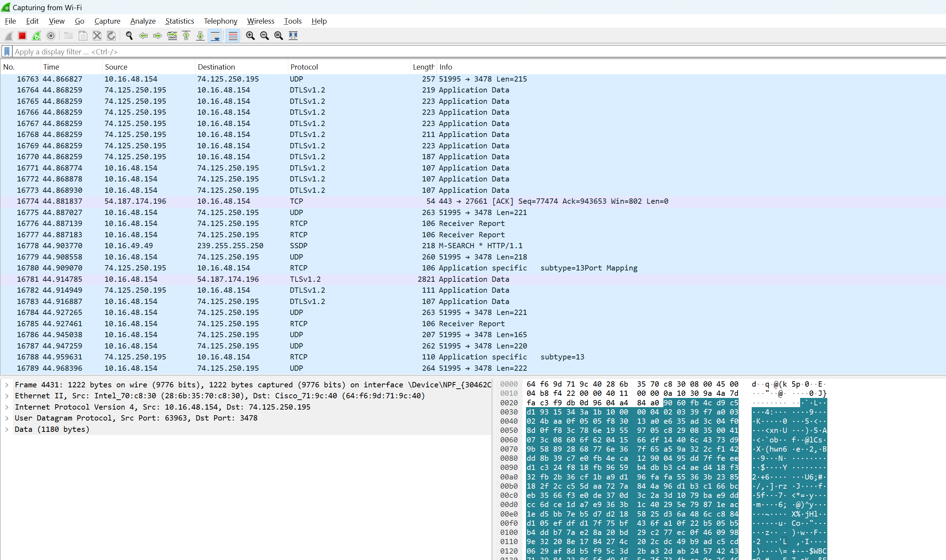Expand the Ethernet II tree row
The image size is (946, 560).
click(x=7, y=396)
